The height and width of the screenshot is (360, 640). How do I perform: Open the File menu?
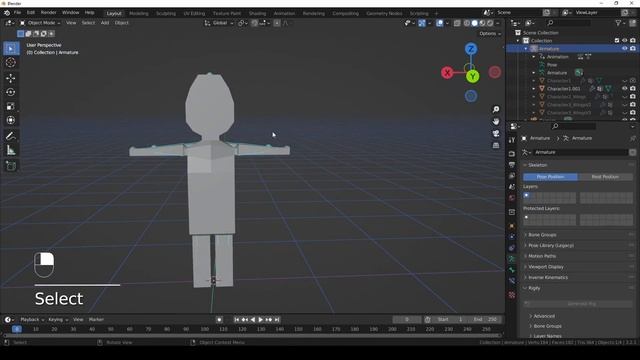coord(17,13)
